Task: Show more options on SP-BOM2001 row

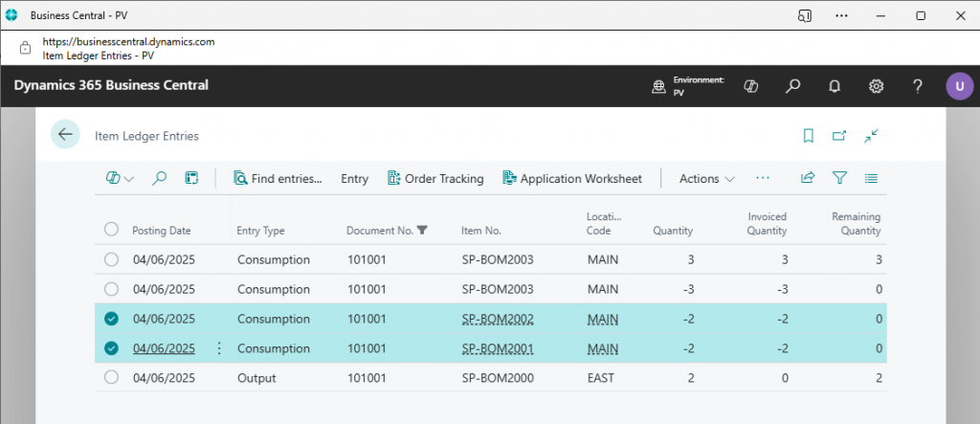Action: click(x=219, y=348)
